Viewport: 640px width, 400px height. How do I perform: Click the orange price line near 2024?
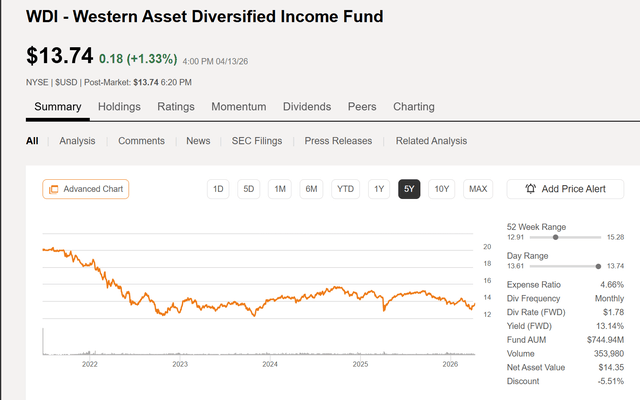(270, 301)
